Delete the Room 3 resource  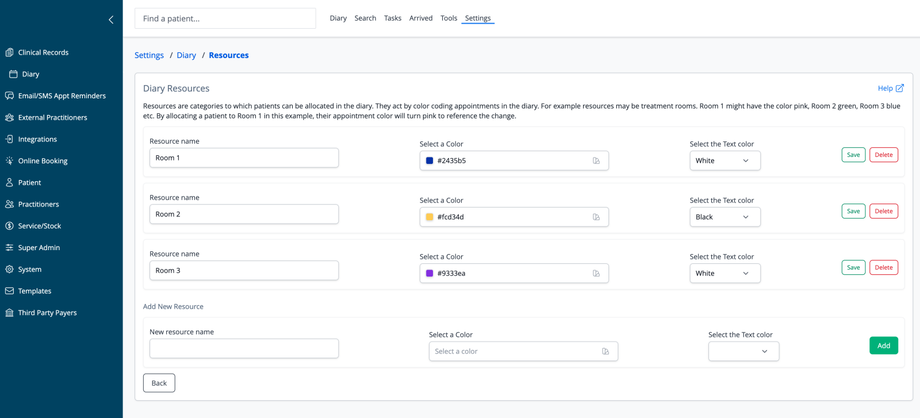pyautogui.click(x=883, y=267)
